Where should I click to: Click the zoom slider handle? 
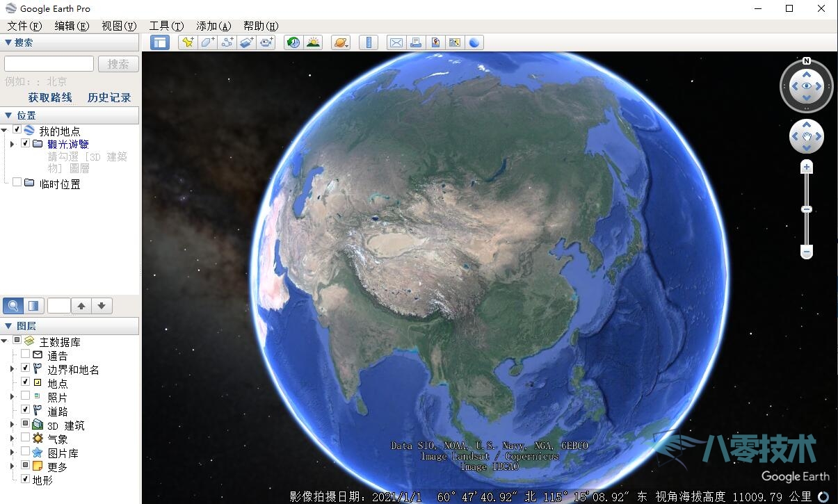coord(807,209)
